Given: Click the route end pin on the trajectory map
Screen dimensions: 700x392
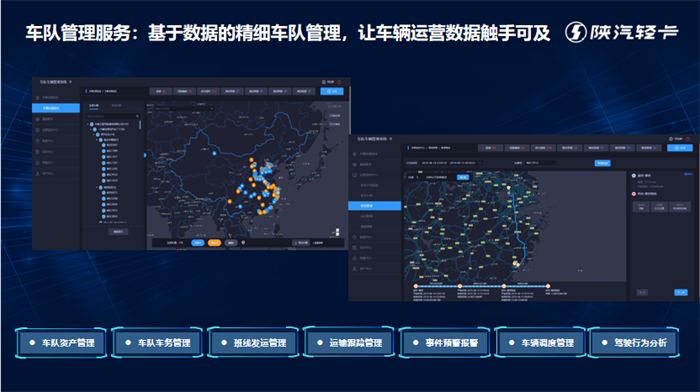Looking at the screenshot, I should pyautogui.click(x=516, y=264).
